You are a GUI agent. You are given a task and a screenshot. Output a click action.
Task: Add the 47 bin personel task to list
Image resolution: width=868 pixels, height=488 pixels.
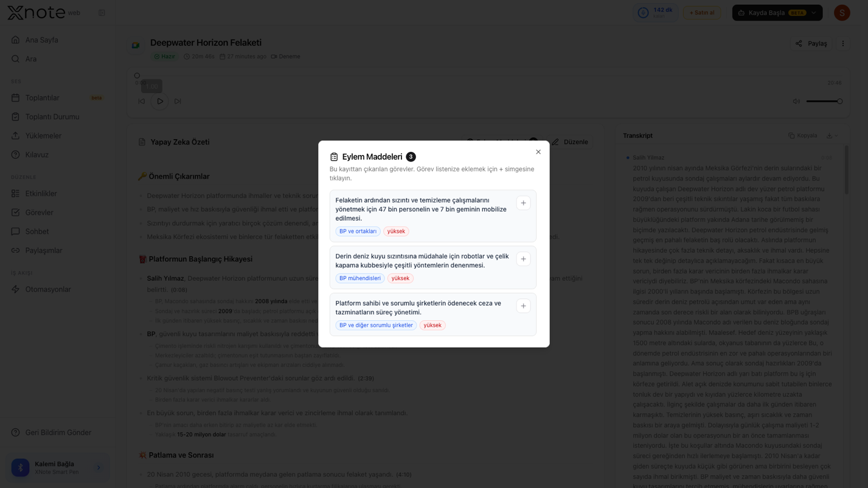523,203
